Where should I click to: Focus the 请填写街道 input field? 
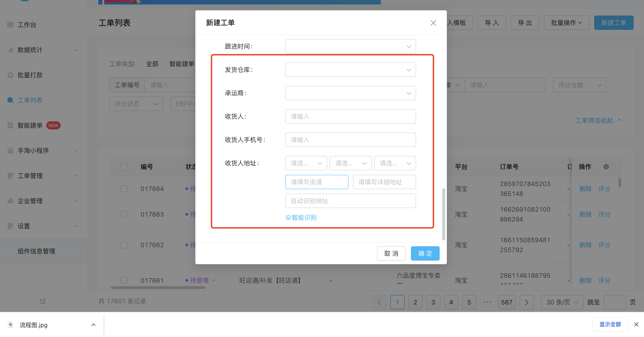[317, 182]
